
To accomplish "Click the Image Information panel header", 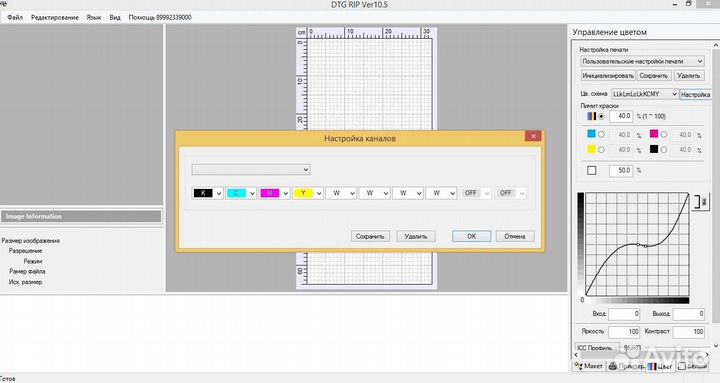I will [x=81, y=216].
